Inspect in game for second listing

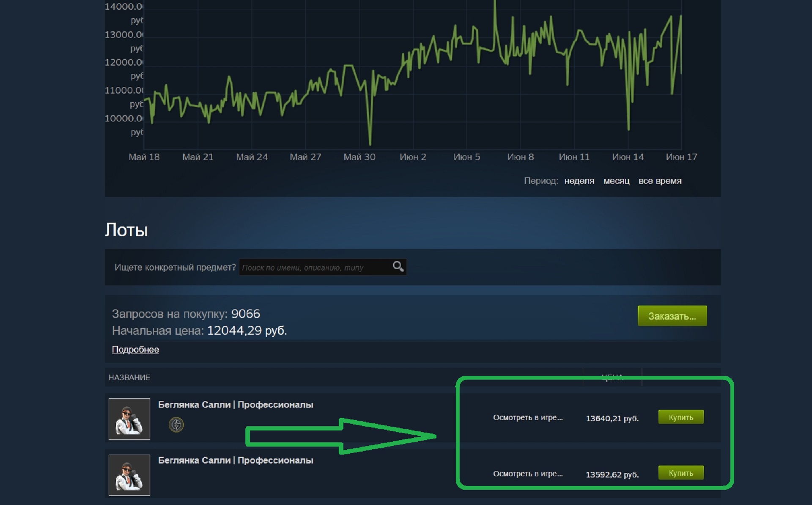(528, 474)
